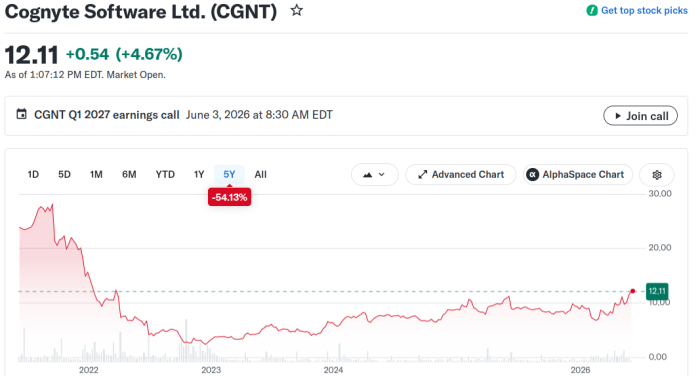Viewport: 700px width, 376px height.
Task: Open the AlphaSpace Chart
Action: pos(578,175)
